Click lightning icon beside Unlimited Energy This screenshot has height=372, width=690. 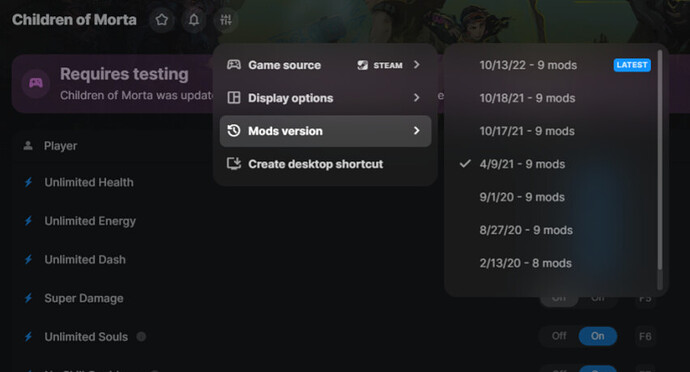coord(29,221)
